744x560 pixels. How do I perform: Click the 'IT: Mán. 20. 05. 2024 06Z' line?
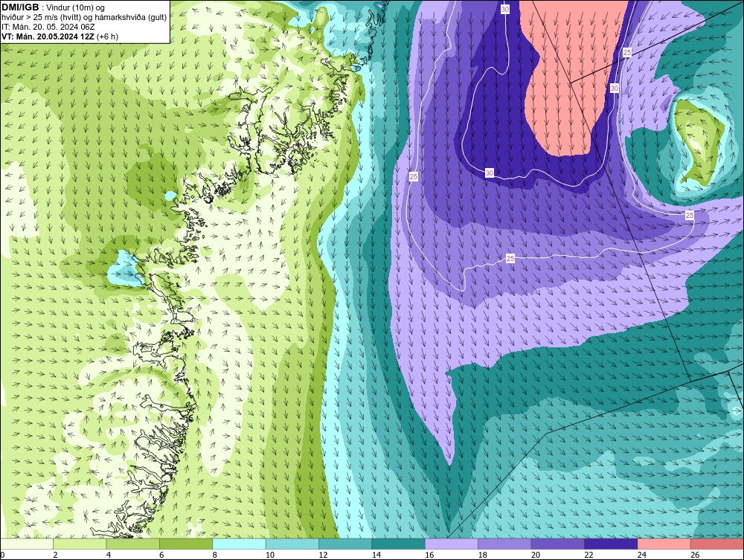click(48, 27)
